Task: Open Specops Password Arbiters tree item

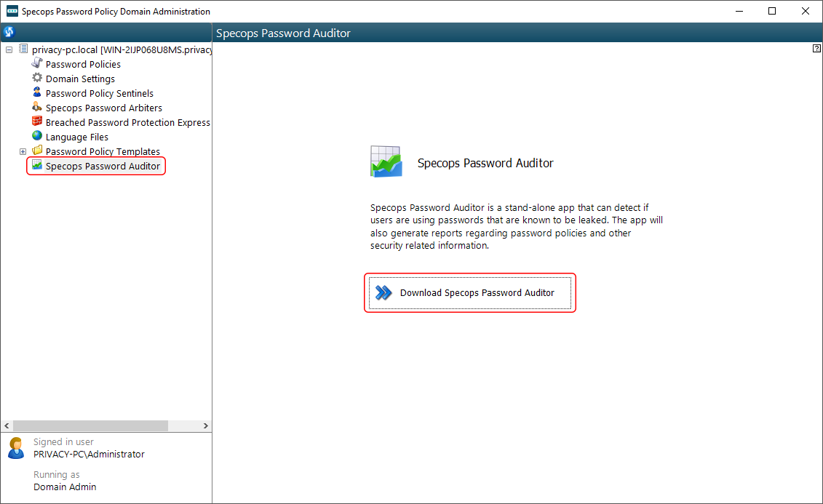Action: 104,108
